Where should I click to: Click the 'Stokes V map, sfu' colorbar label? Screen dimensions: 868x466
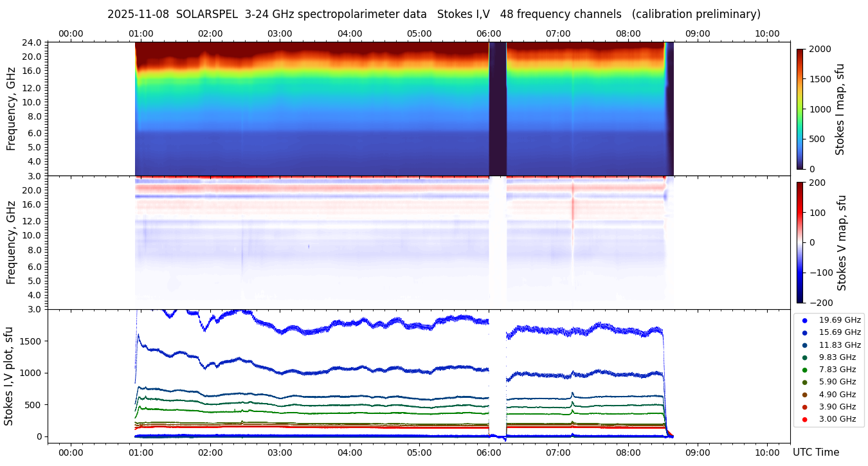[842, 242]
